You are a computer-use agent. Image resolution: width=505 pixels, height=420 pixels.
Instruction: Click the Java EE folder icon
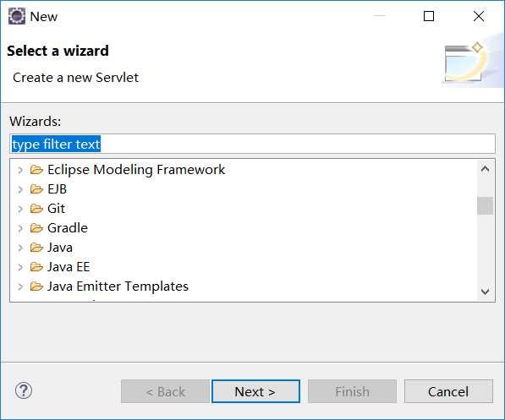point(36,267)
